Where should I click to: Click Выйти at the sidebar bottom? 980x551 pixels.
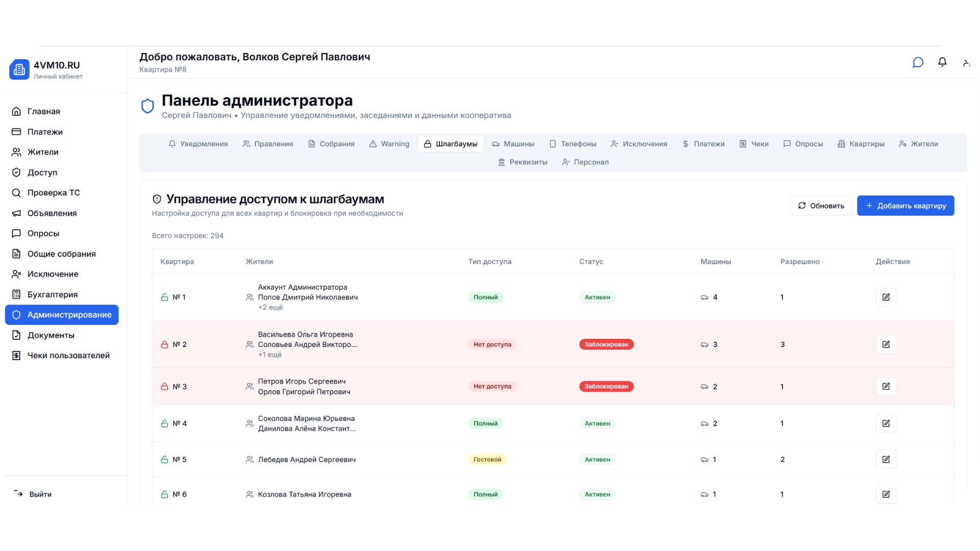[40, 494]
